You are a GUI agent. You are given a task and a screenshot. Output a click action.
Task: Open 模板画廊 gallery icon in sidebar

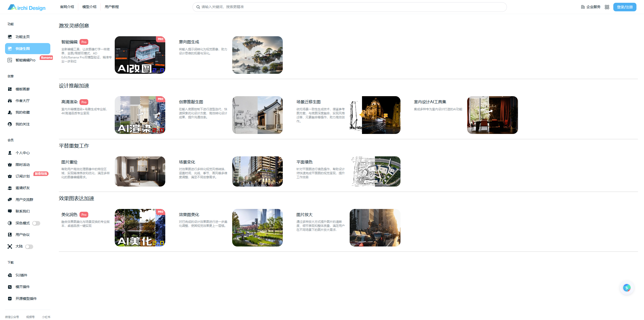pyautogui.click(x=10, y=89)
